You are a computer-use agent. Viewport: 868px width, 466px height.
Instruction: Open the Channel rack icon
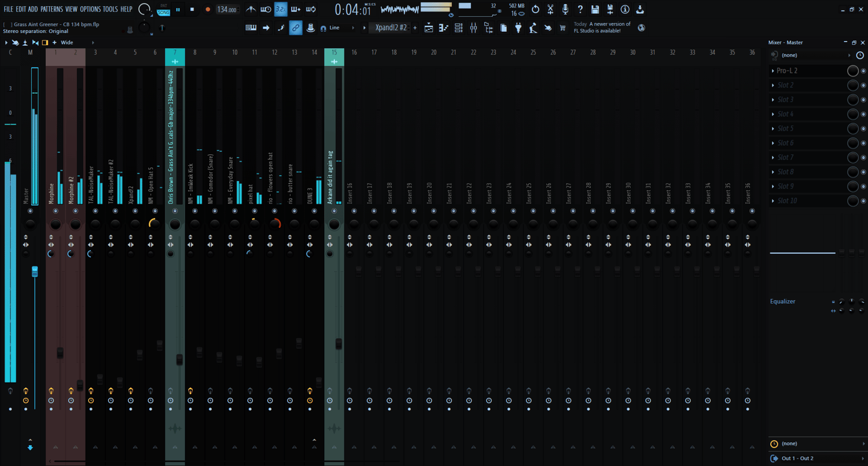[x=458, y=27]
